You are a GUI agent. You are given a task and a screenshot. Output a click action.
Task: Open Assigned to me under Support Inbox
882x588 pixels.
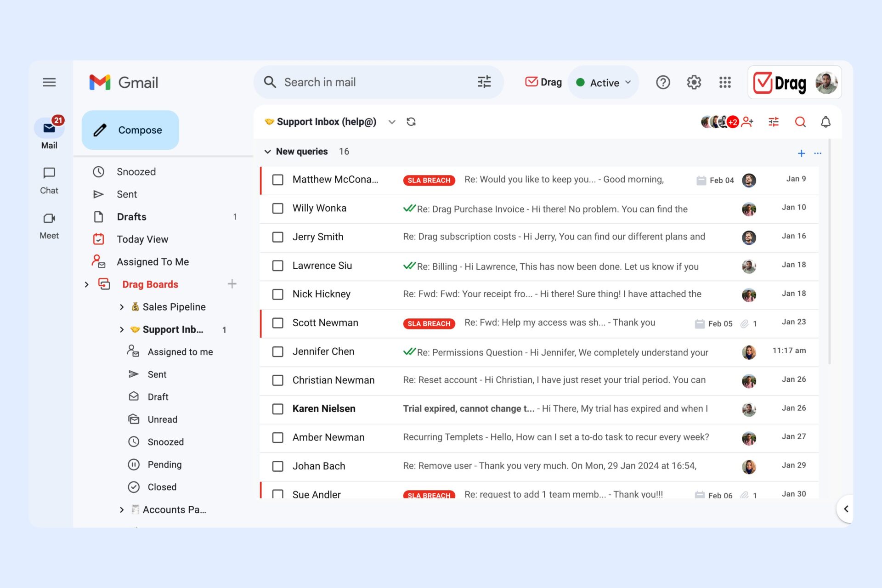tap(180, 352)
